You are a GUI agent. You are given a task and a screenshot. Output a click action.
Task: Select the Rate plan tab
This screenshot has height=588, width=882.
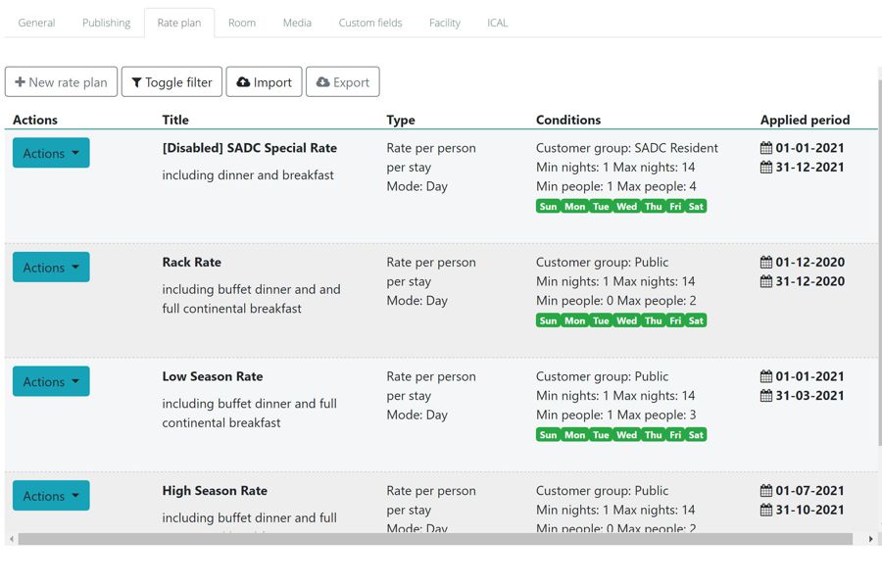click(179, 23)
